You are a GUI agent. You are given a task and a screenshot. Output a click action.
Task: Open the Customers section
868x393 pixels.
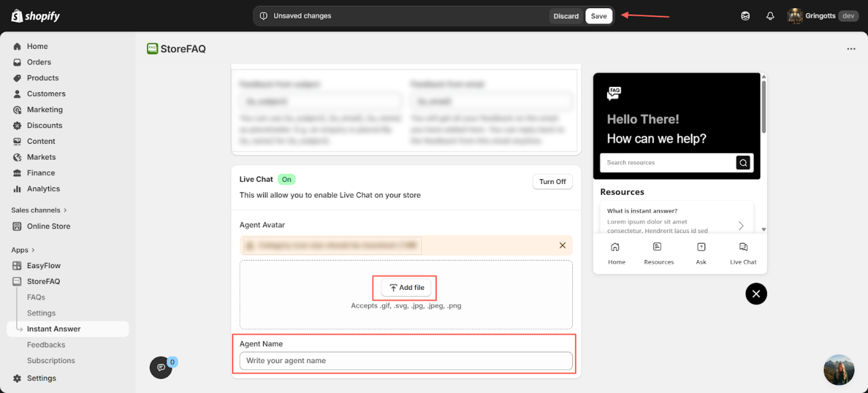[46, 94]
